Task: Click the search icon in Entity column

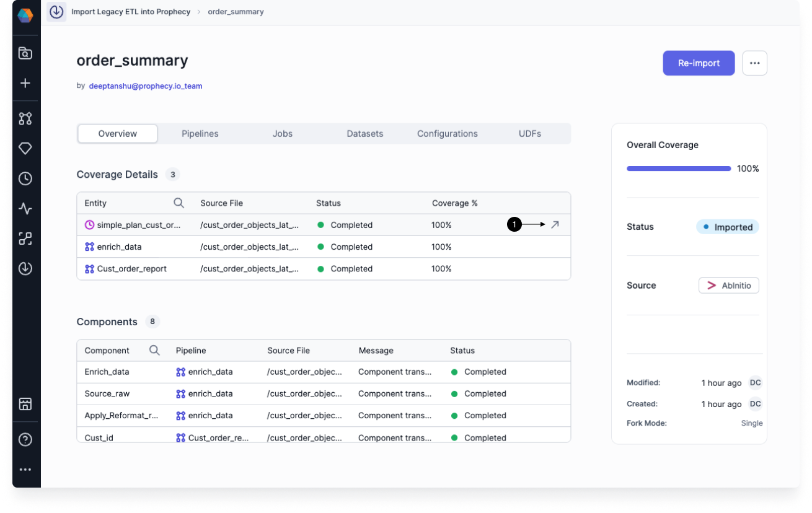Action: click(x=179, y=203)
